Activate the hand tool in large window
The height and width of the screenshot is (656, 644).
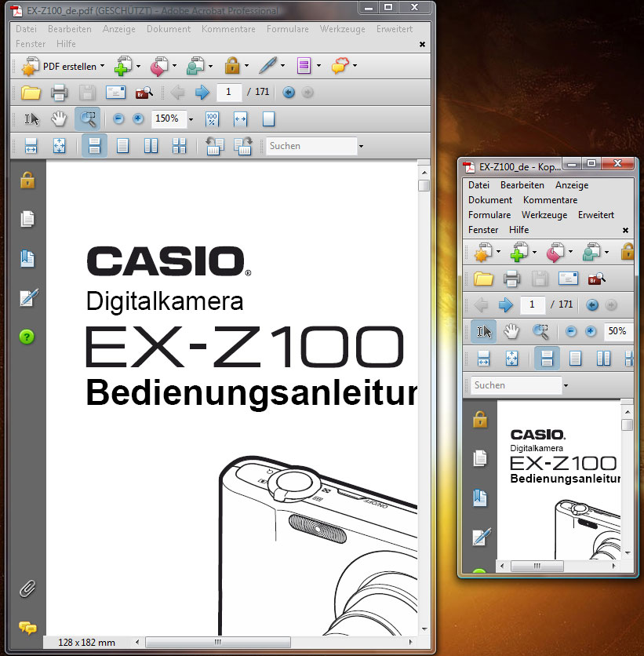(59, 119)
